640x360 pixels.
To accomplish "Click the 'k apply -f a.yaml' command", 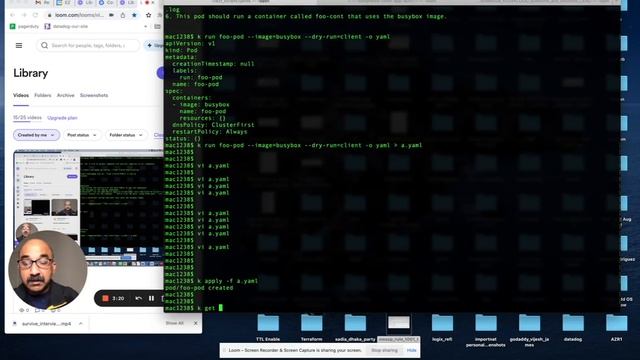I will coord(227,281).
